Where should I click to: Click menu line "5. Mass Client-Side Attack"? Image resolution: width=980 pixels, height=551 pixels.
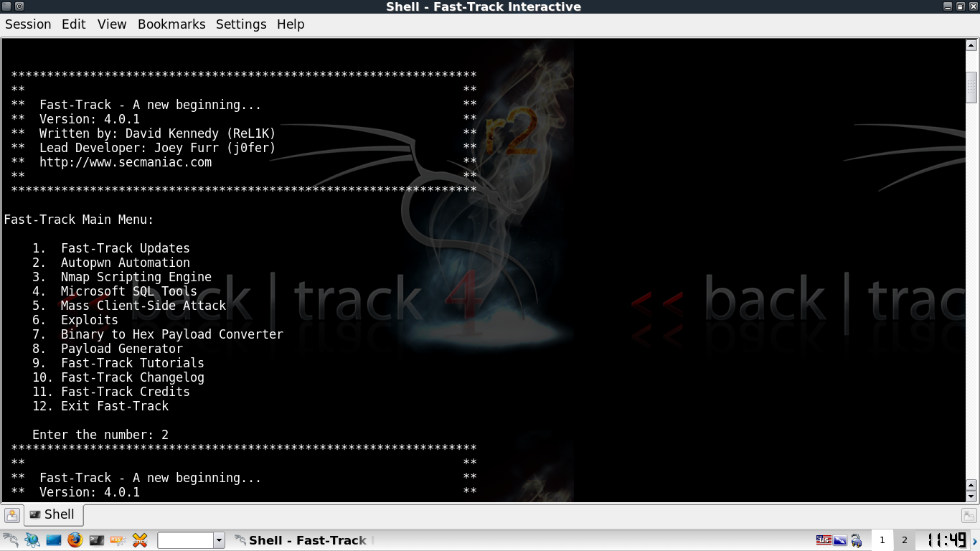pos(129,306)
